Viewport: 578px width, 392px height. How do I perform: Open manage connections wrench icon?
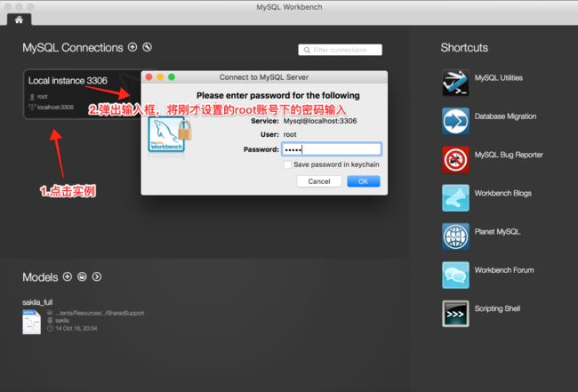[147, 47]
